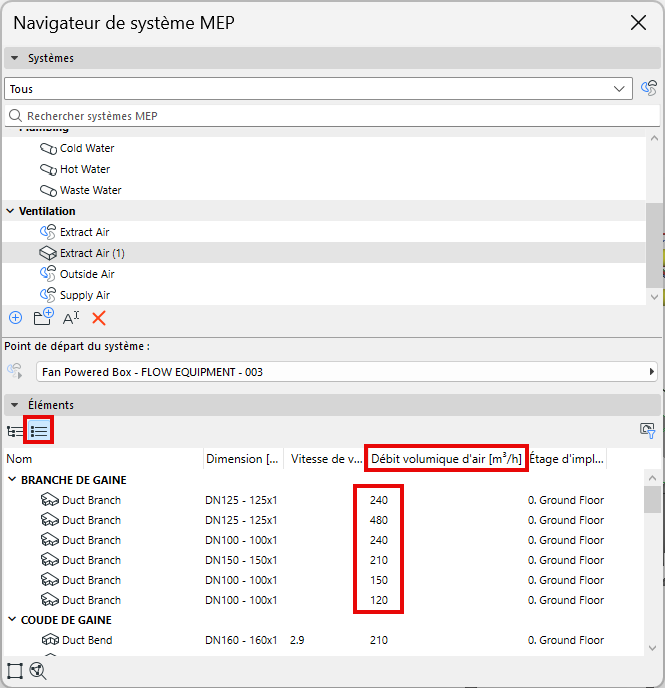Screen dimensions: 665x688
Task: Open the element filter settings icon
Action: pos(647,430)
